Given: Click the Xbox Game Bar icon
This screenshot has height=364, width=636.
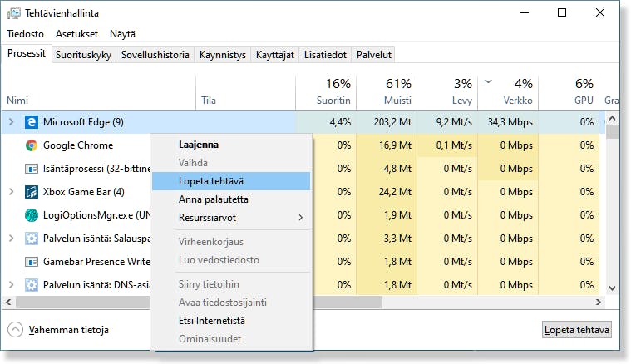Looking at the screenshot, I should coord(32,192).
